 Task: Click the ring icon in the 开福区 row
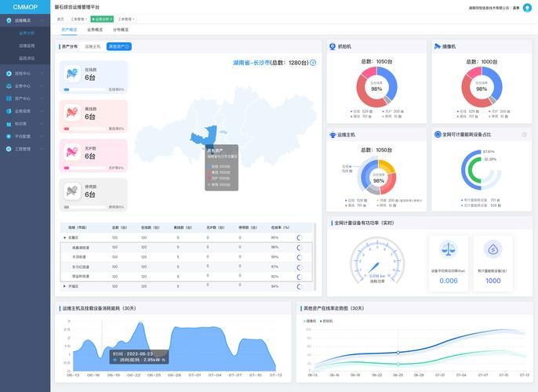point(300,286)
